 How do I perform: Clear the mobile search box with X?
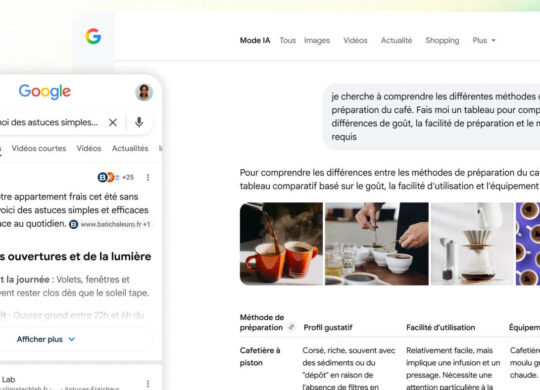[113, 122]
